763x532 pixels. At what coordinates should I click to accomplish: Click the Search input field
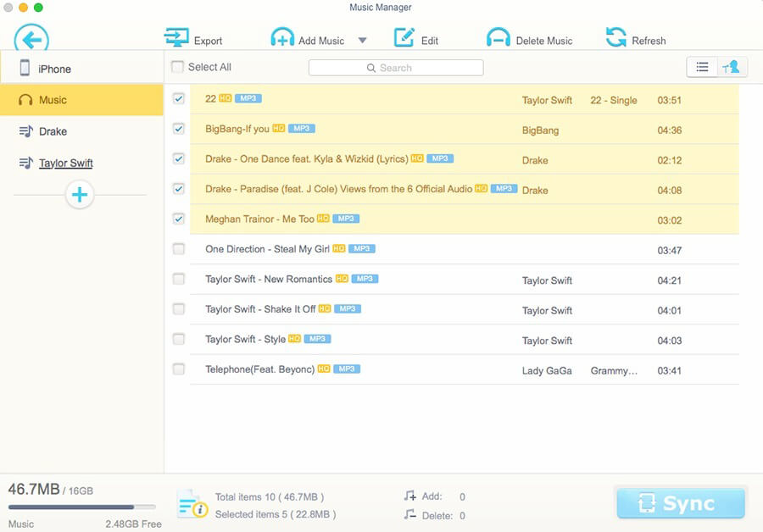(x=396, y=68)
